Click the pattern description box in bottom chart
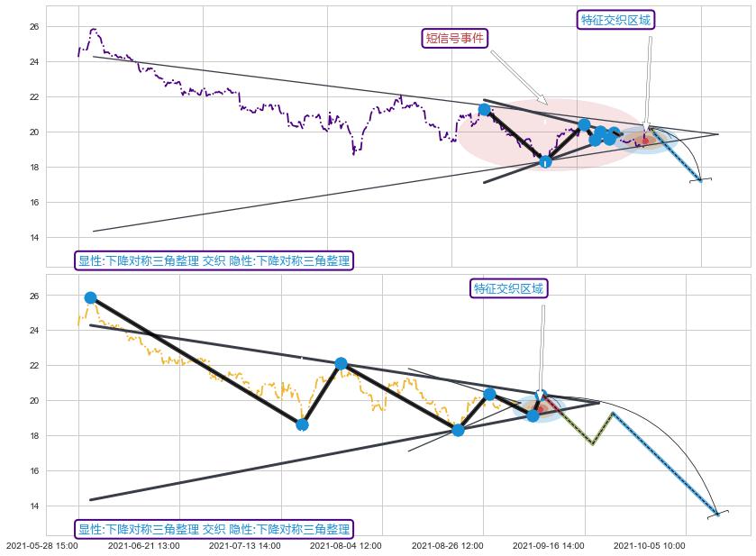This screenshot has width=756, height=556. click(213, 529)
